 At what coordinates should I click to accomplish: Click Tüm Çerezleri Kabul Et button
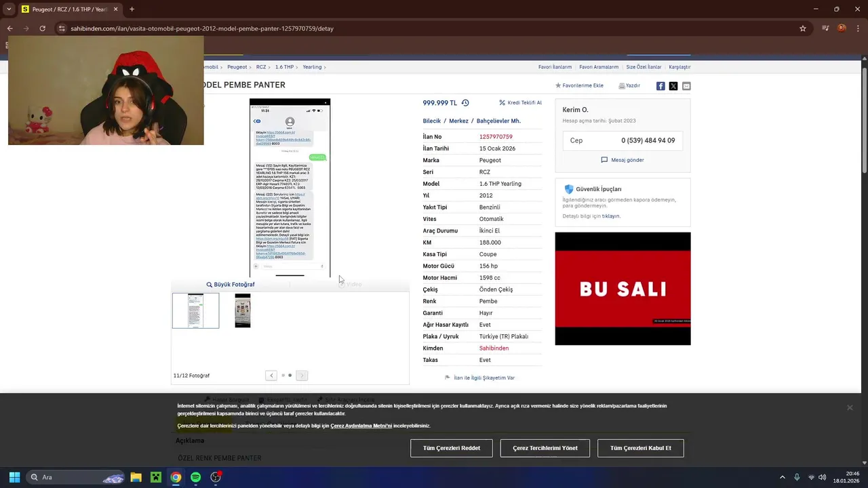point(641,448)
